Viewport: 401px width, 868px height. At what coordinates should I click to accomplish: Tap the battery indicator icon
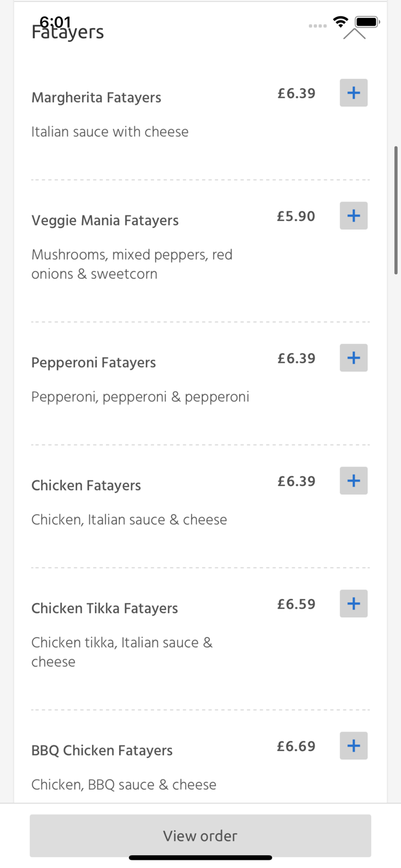tap(367, 22)
